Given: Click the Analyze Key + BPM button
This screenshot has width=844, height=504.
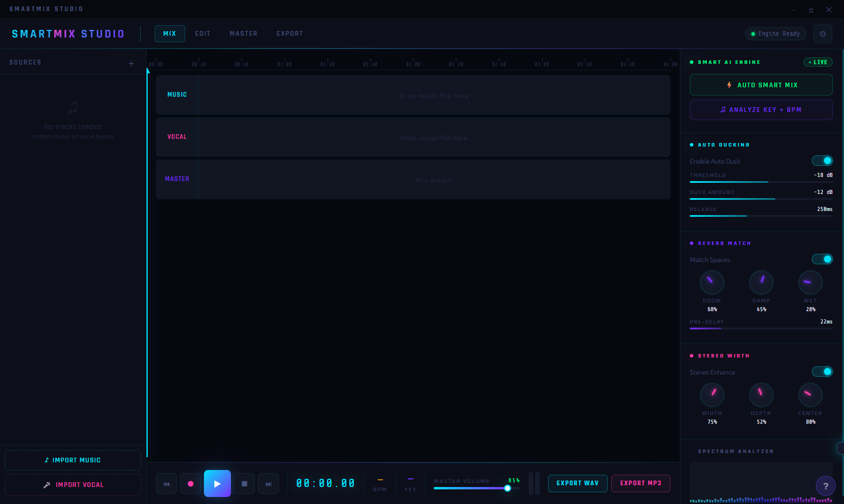Looking at the screenshot, I should point(761,110).
